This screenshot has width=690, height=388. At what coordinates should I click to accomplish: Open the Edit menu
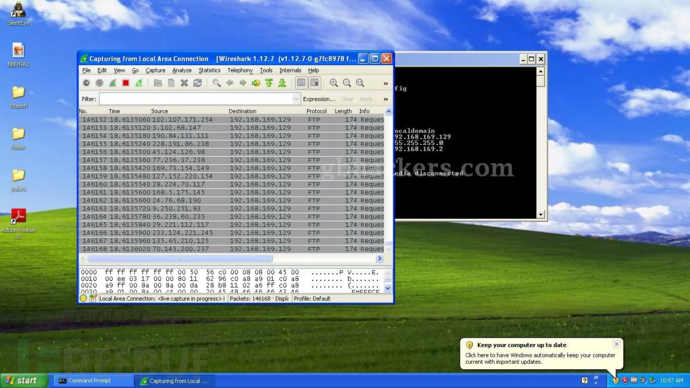pos(102,70)
